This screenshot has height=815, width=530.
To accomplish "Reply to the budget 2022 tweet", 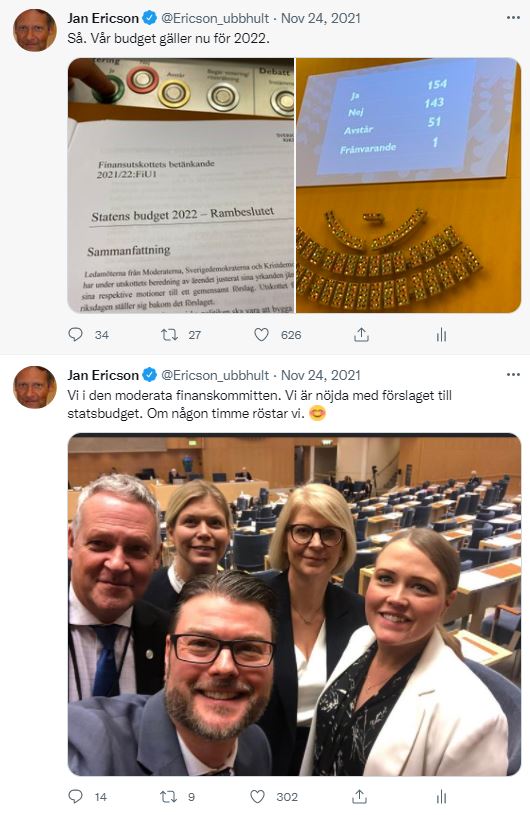I will (x=75, y=334).
